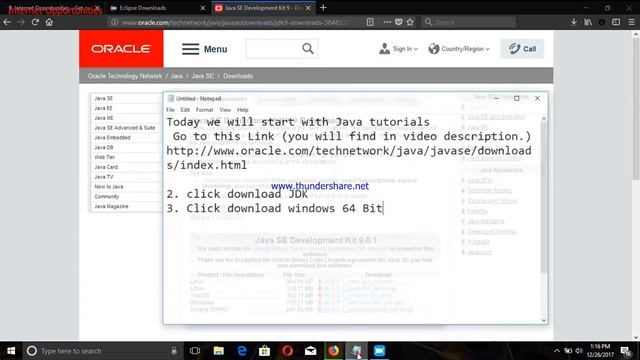Select Java Magazine in the sidebar
640x360 pixels.
(x=111, y=206)
